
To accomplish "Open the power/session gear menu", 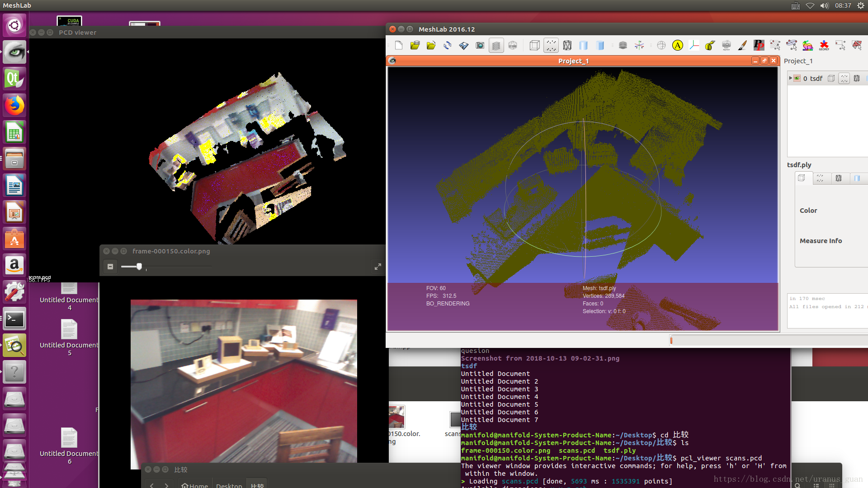I will click(x=860, y=5).
